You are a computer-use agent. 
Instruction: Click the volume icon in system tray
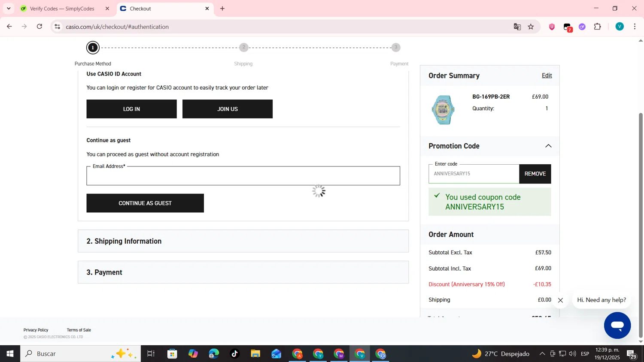point(573,354)
